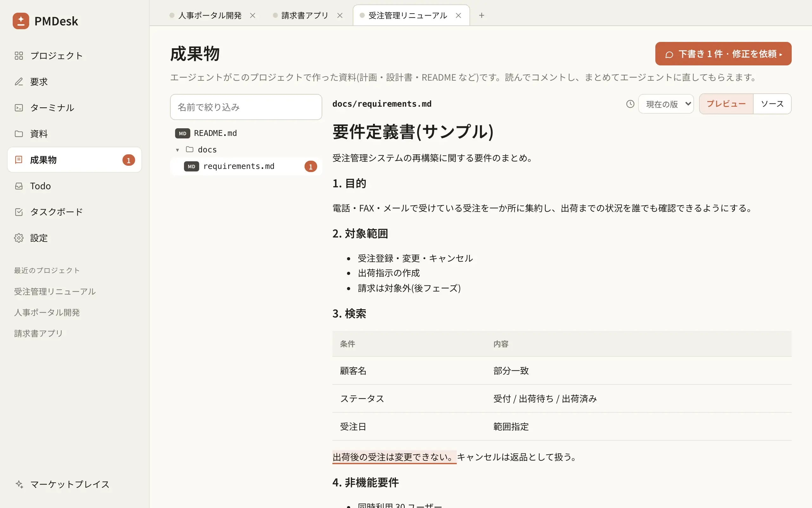Click the 顧客名 table cell
812x508 pixels.
tap(409, 371)
